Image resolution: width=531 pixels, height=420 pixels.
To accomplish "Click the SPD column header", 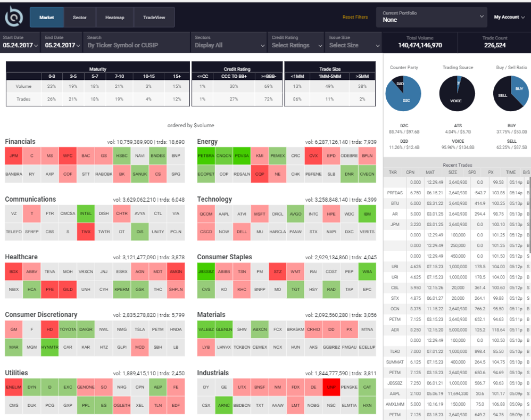I will [472, 172].
